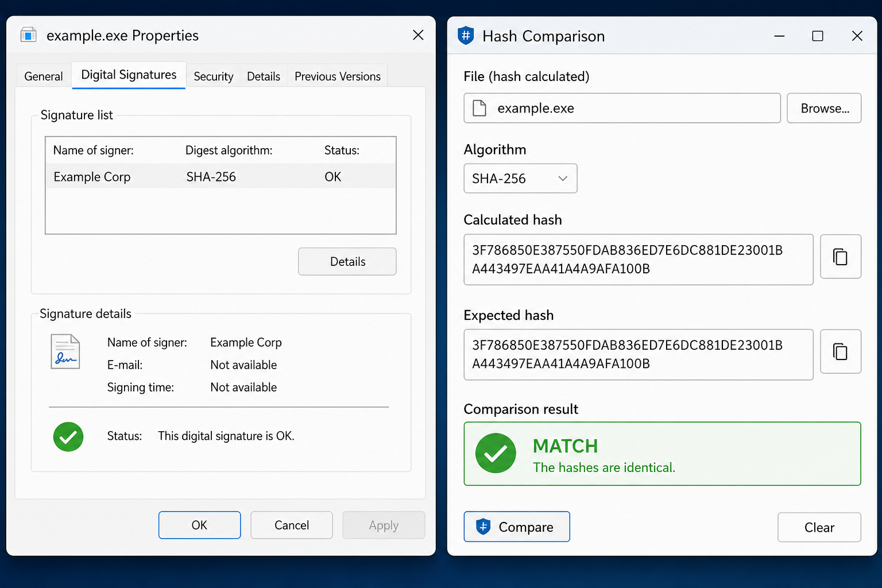The height and width of the screenshot is (588, 882).
Task: Click Cancel in Properties dialog
Action: point(292,525)
